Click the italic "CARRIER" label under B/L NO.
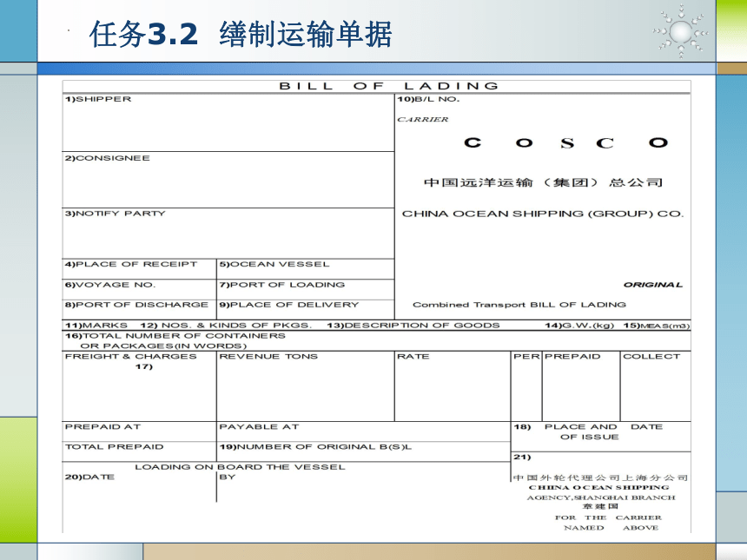Image resolution: width=747 pixels, height=560 pixels. coord(423,120)
